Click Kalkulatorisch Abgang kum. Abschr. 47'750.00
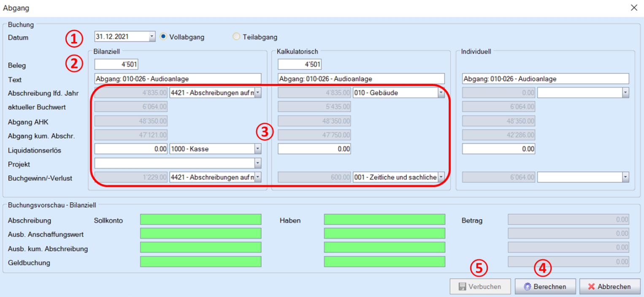 (x=314, y=135)
